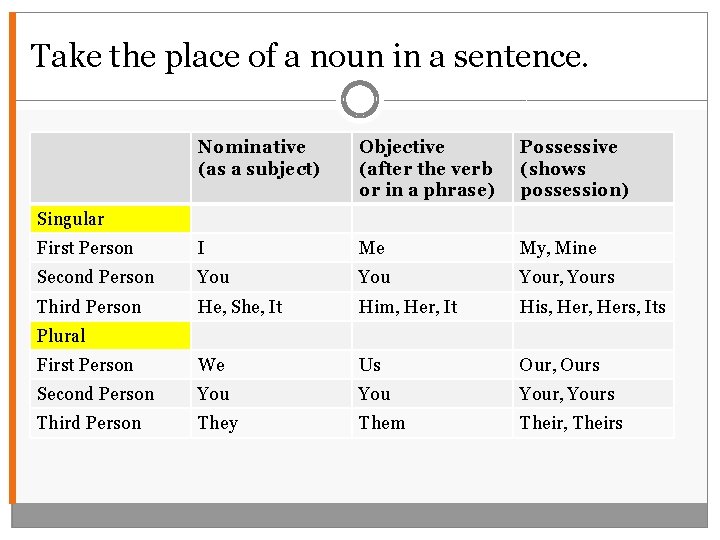Click the cell containing 'He, She, It'
The height and width of the screenshot is (540, 720).
(271, 307)
